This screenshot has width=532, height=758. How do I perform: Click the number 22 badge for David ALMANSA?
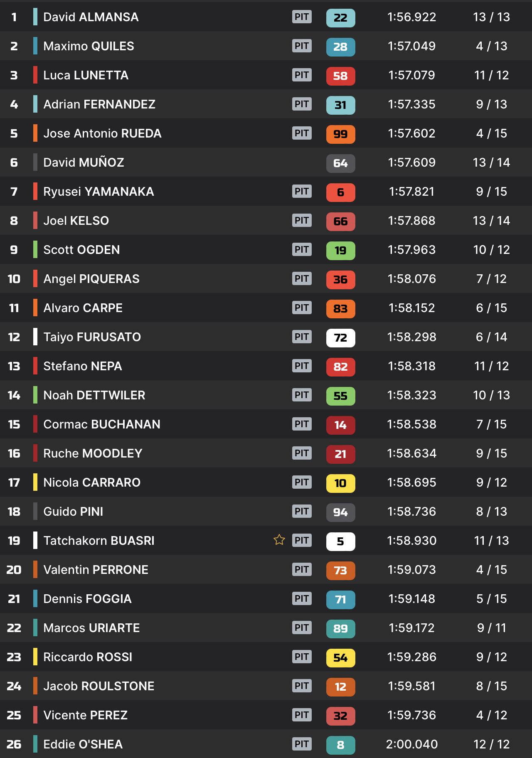click(x=340, y=18)
